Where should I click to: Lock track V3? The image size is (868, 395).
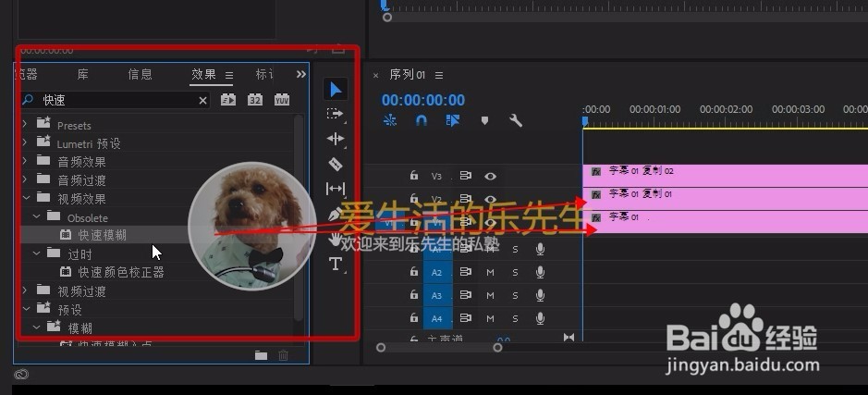(414, 176)
